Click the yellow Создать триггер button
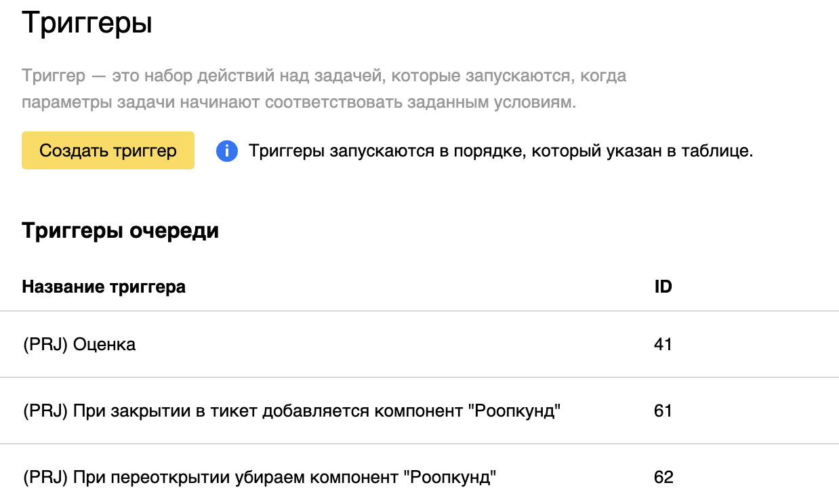The width and height of the screenshot is (839, 504). tap(108, 150)
